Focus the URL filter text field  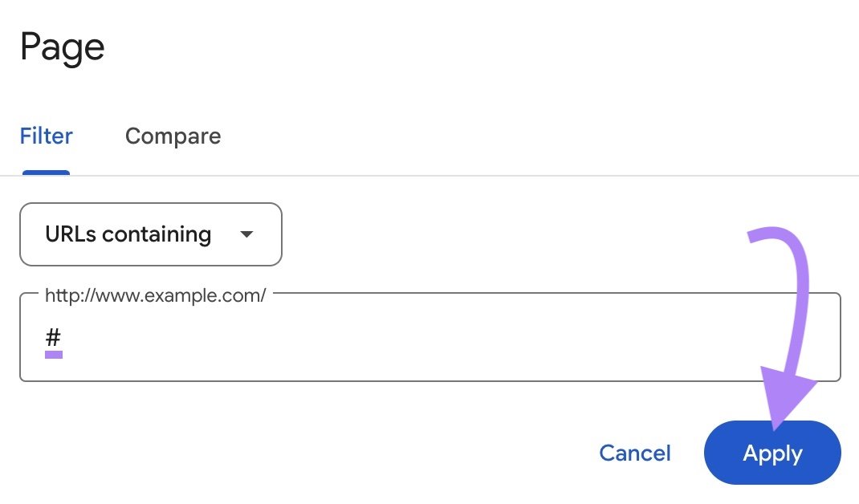click(x=429, y=339)
